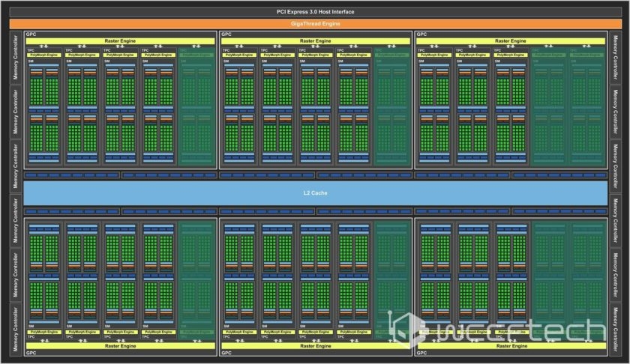Image resolution: width=630 pixels, height=364 pixels.
Task: Select the top-middle GPC Raster Engine bar
Action: pyautogui.click(x=314, y=41)
